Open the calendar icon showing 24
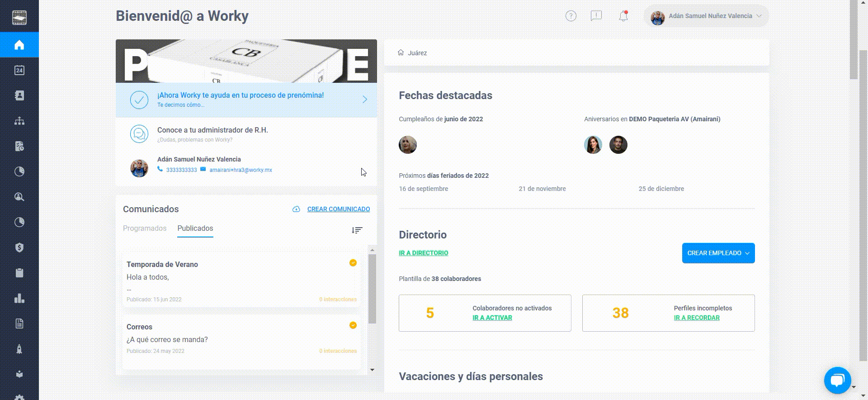Image resolution: width=868 pixels, height=400 pixels. (19, 70)
